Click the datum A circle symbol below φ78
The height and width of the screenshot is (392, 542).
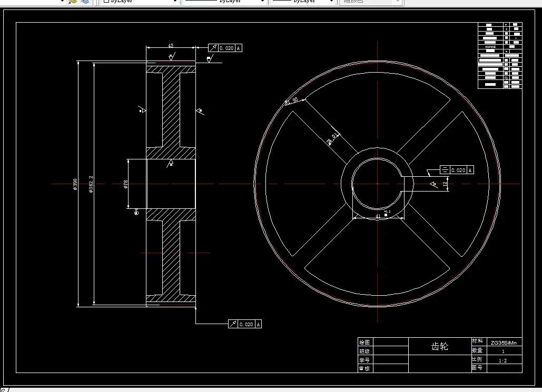[136, 213]
